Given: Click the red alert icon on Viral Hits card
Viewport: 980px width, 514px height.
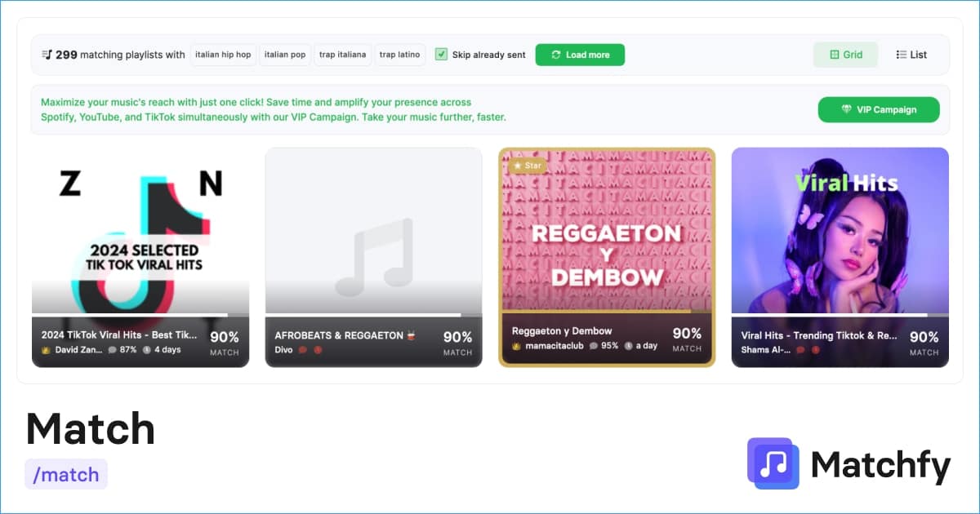Looking at the screenshot, I should click(x=815, y=350).
